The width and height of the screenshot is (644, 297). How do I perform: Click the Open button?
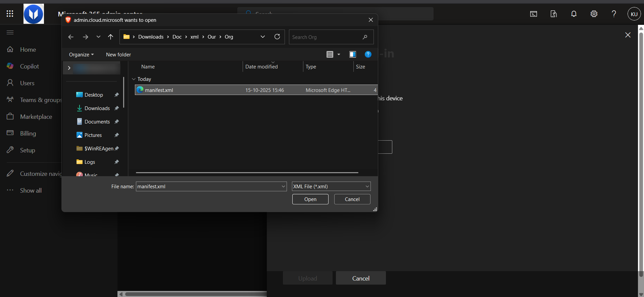tap(310, 199)
